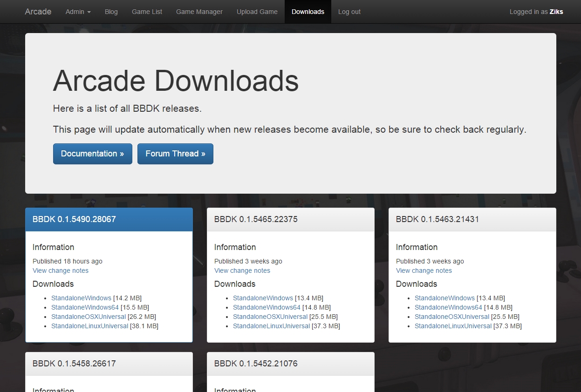Download StandaloneLinuxUniversal from BBDK 0.1.5463.21431

coord(453,326)
